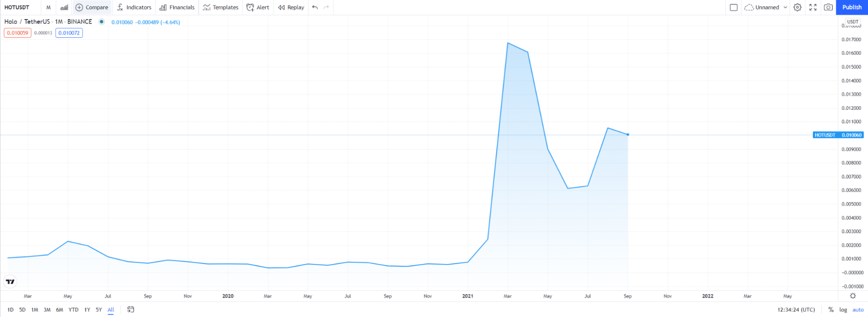Open the USDT currency selector
This screenshot has height=317, width=868.
click(853, 22)
